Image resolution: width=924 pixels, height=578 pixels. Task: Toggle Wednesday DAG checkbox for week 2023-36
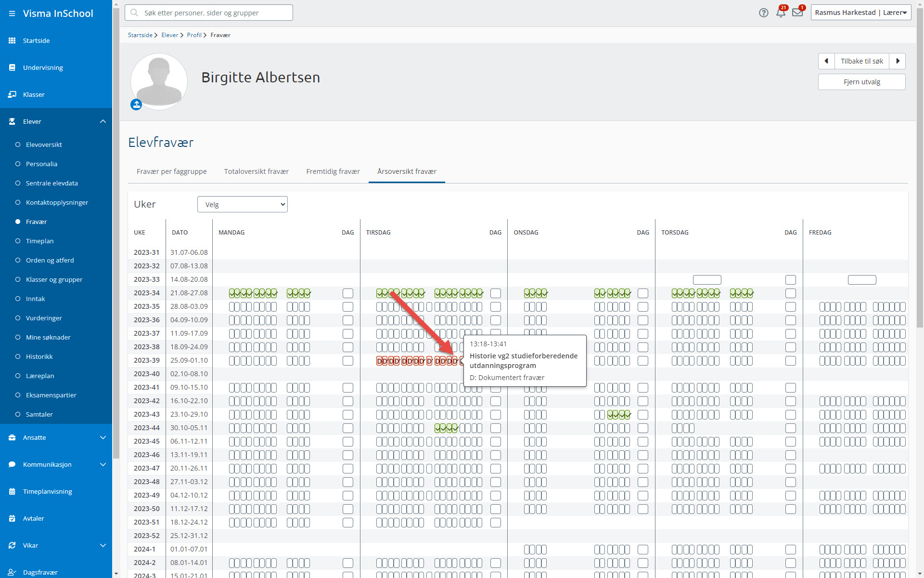point(643,320)
